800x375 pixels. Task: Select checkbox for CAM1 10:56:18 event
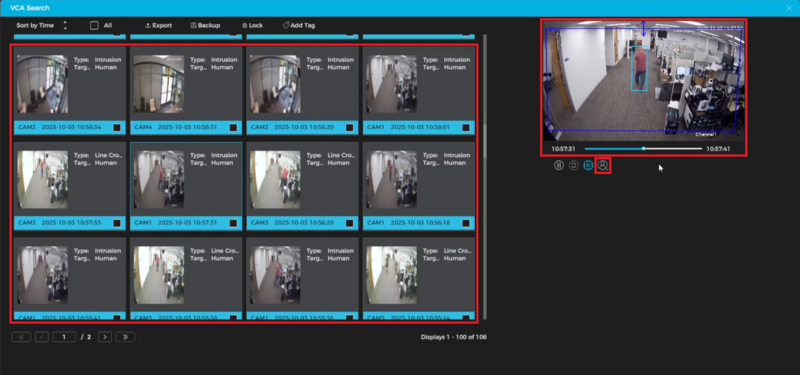pyautogui.click(x=466, y=223)
